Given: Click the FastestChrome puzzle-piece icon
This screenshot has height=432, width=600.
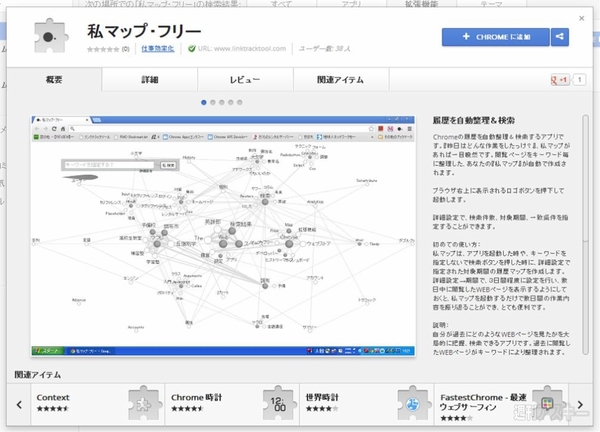Looking at the screenshot, I should [548, 403].
